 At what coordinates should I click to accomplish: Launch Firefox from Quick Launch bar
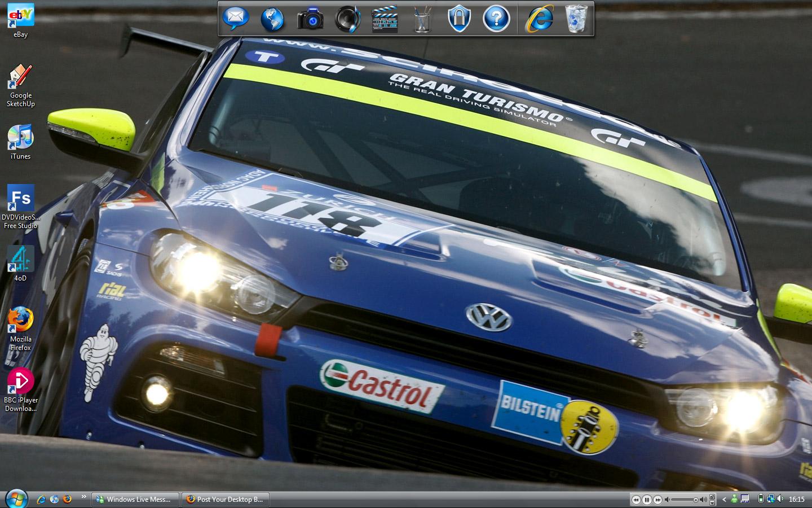click(68, 499)
